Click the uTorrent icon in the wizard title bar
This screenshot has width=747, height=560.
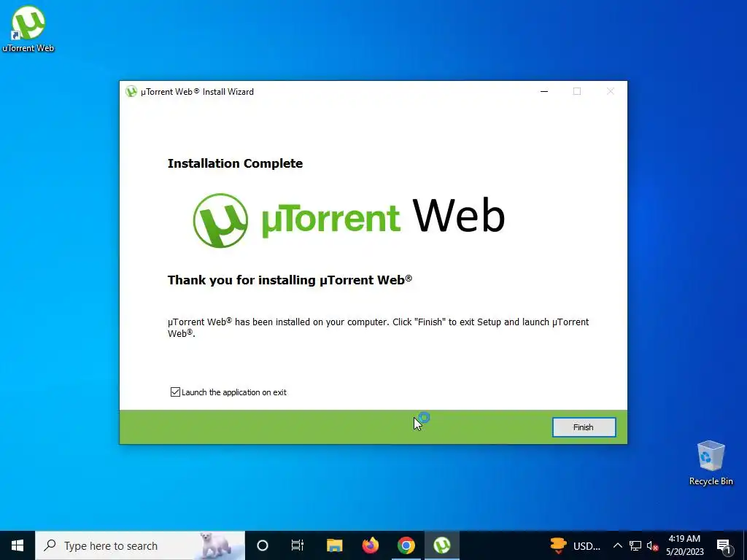[131, 91]
